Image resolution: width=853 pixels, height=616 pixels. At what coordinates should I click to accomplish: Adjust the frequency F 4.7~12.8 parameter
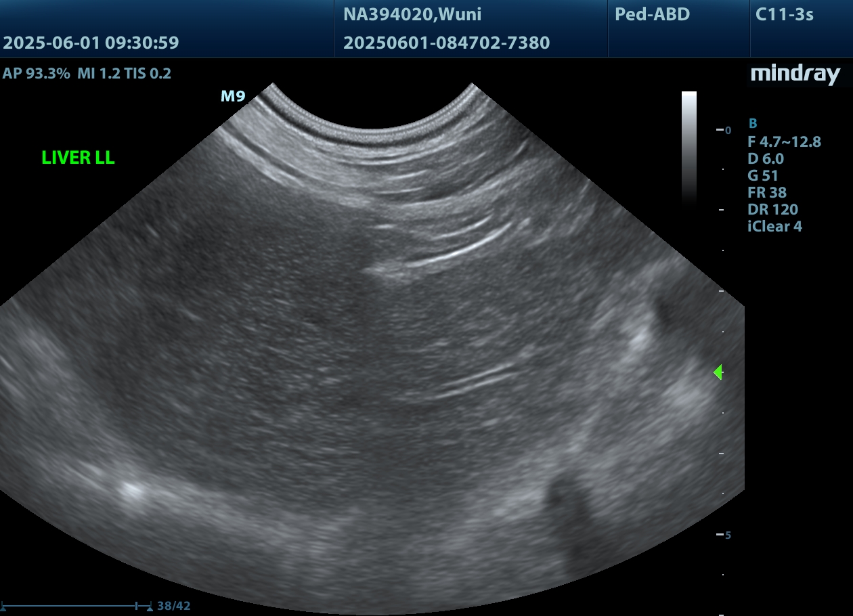[784, 141]
